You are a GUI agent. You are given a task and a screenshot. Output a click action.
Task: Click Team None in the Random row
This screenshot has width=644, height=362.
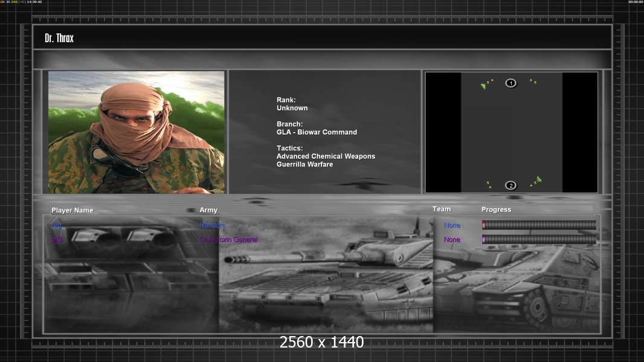coord(452,226)
